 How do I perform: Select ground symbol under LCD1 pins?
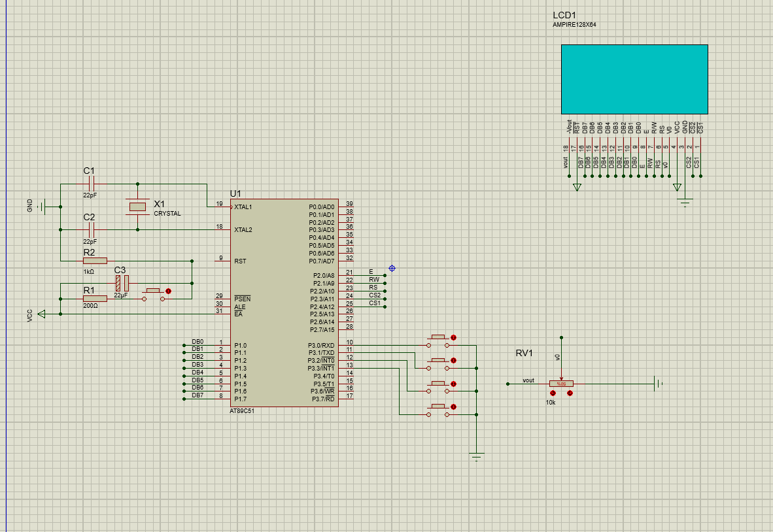pos(685,203)
